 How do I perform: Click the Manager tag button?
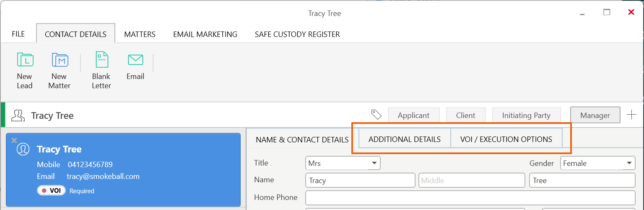[595, 115]
